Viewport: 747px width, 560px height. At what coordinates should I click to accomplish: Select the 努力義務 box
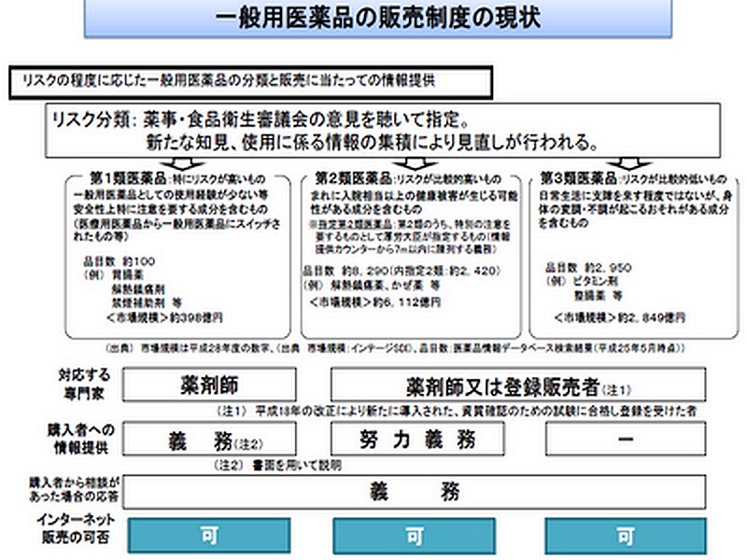click(414, 438)
